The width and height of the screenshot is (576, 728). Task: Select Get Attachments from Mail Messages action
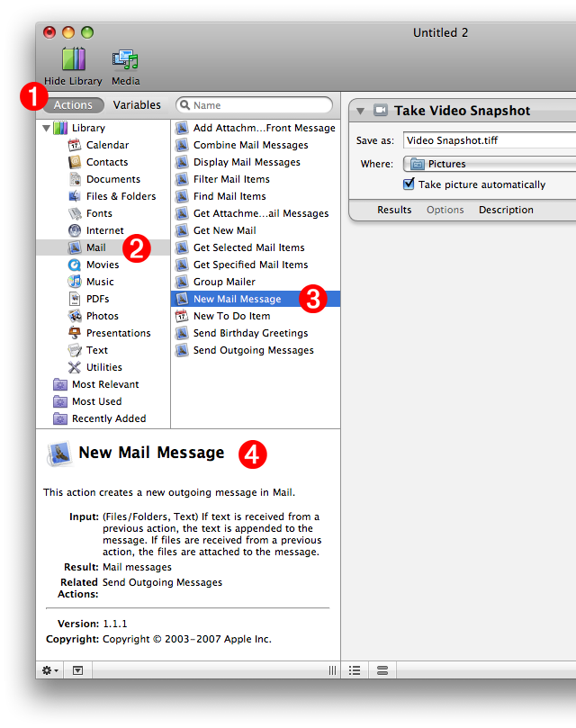click(256, 213)
